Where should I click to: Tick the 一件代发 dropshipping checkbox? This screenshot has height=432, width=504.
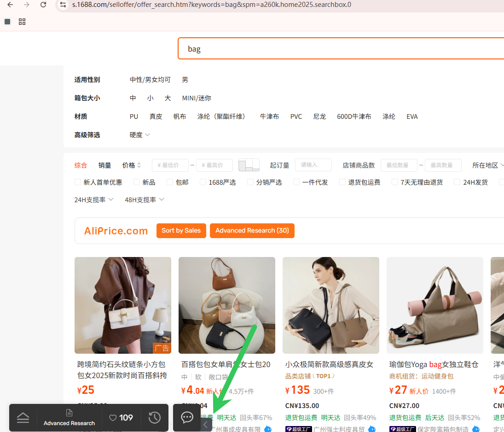point(296,182)
